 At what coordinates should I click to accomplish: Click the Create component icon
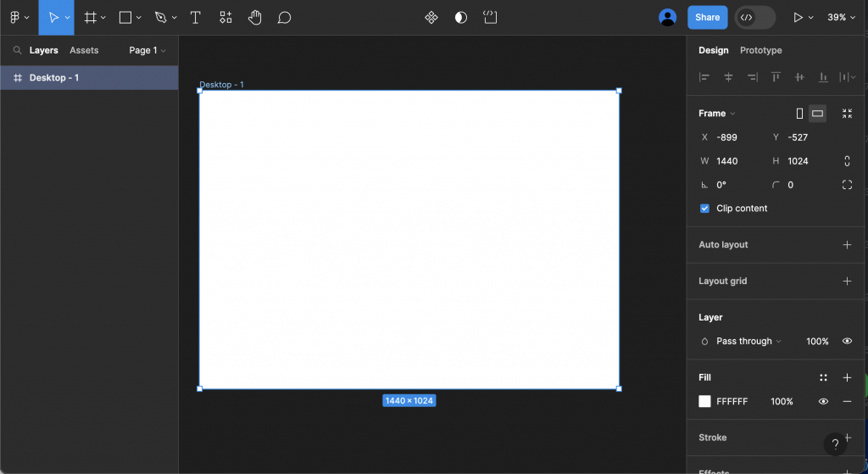point(431,18)
